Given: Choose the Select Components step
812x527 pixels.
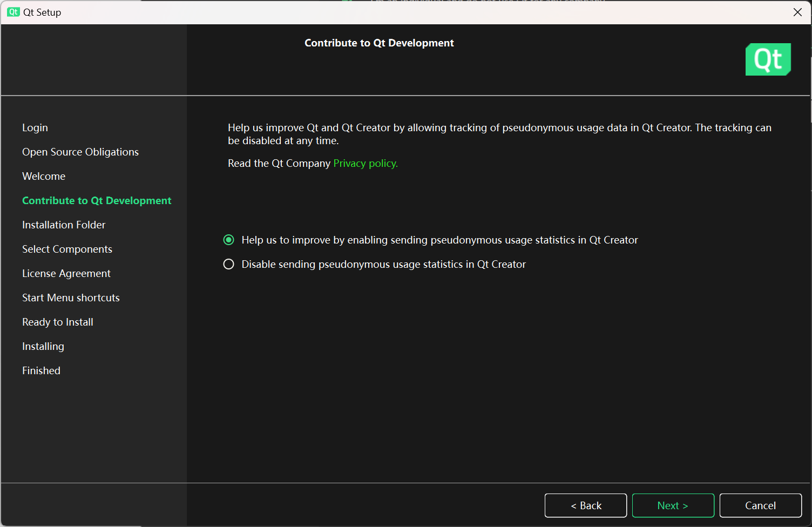Looking at the screenshot, I should 67,249.
